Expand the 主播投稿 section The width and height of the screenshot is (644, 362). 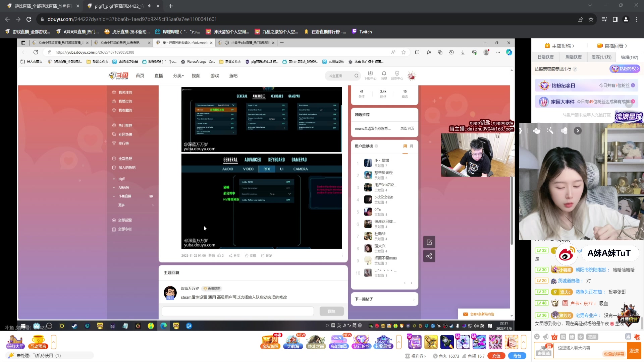559,46
